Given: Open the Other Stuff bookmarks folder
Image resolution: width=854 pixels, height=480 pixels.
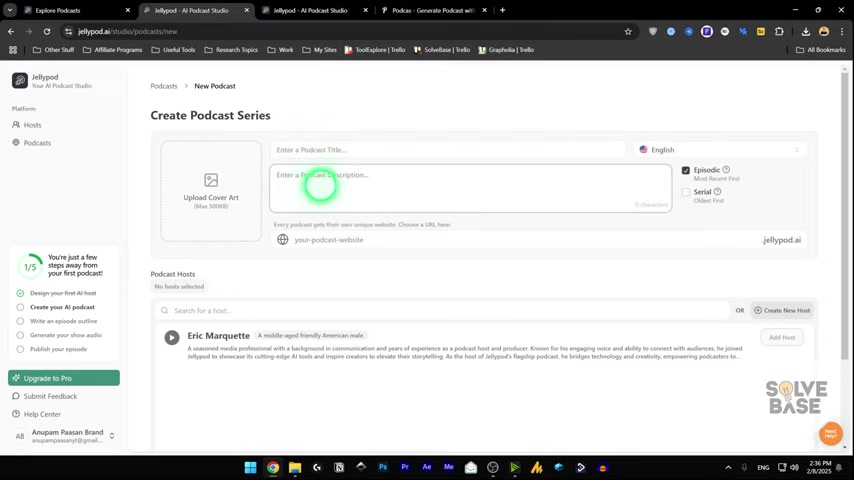Looking at the screenshot, I should [53, 50].
